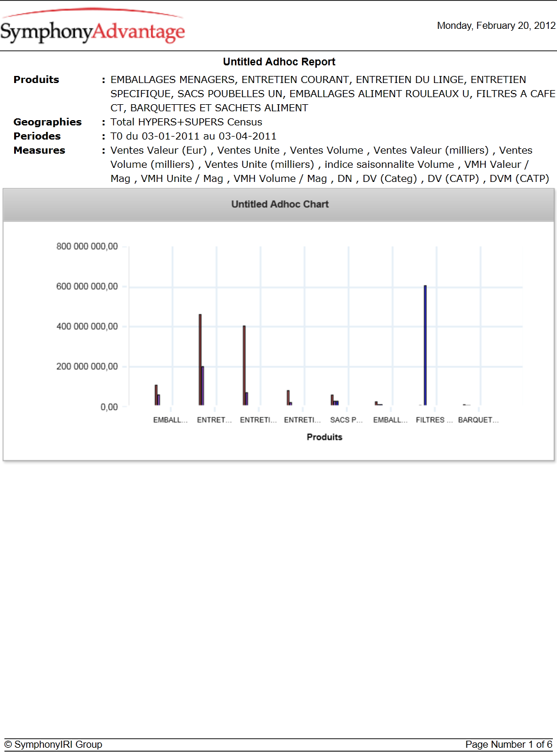Click the ENTRET... category label
Viewport: 557px width, 756px height.
214,420
